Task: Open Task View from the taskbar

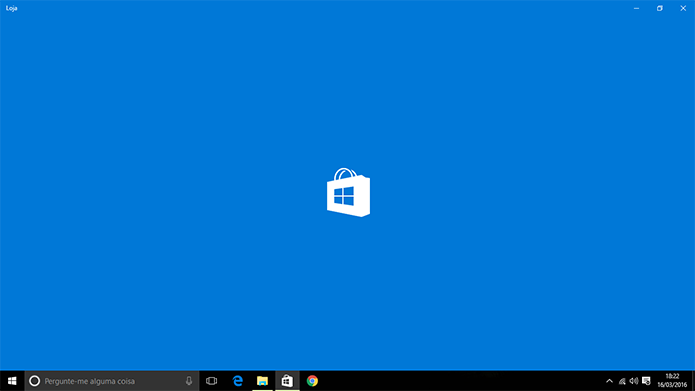Action: (211, 381)
